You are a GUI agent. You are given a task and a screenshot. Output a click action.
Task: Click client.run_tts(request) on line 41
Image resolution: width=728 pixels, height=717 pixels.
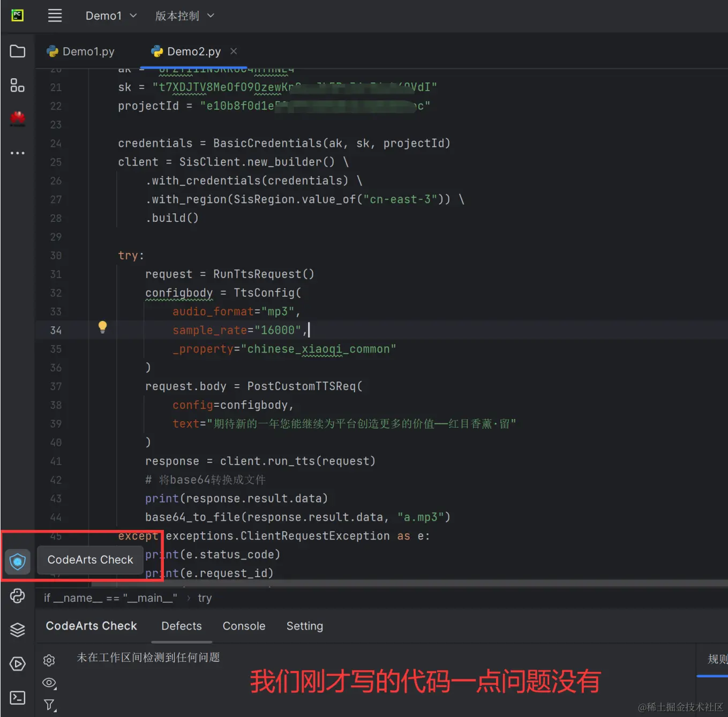pyautogui.click(x=297, y=461)
